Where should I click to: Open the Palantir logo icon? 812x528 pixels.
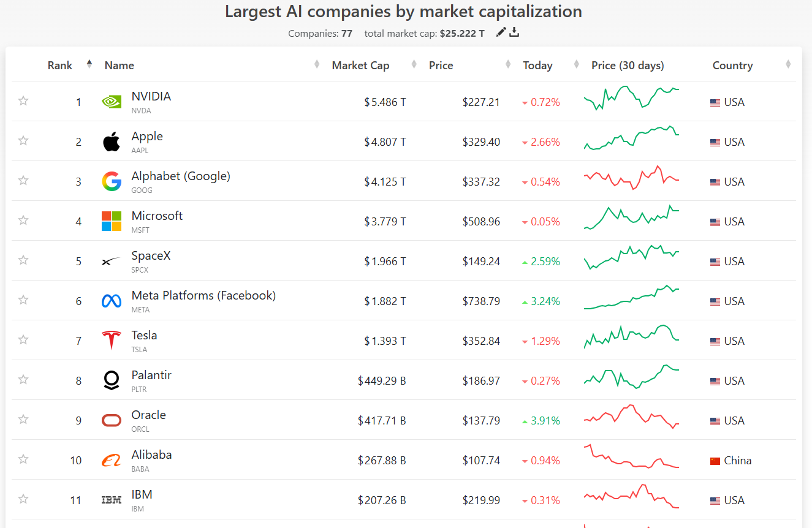[x=112, y=380]
